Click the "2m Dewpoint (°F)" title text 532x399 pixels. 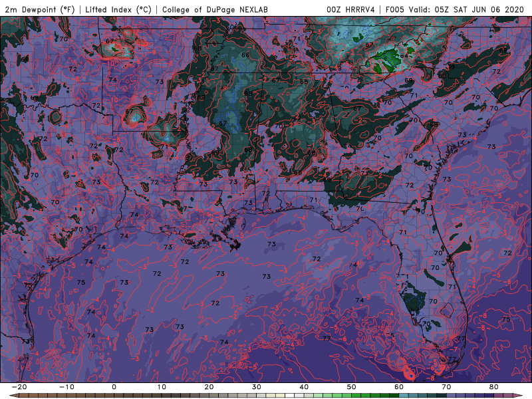click(x=40, y=9)
